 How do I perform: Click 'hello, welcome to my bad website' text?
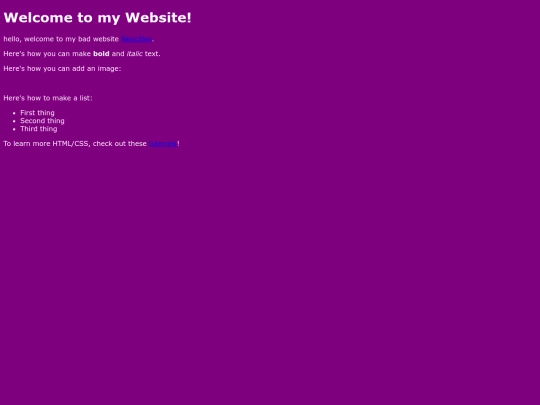pyautogui.click(x=61, y=39)
